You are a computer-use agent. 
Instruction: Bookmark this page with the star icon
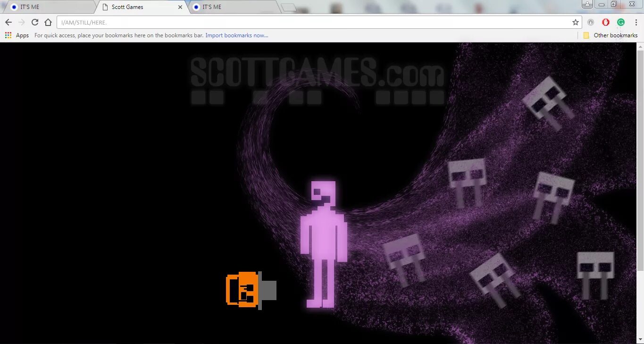(575, 22)
